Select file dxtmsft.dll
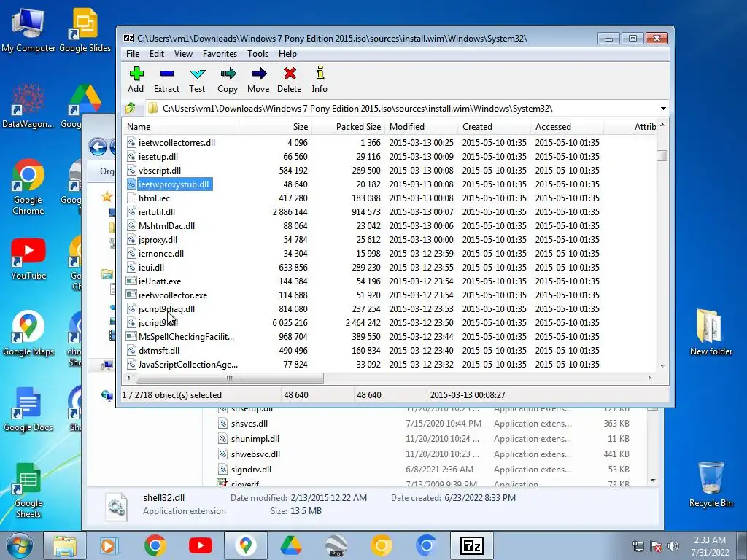Screen dimensions: 747x560 159,351
